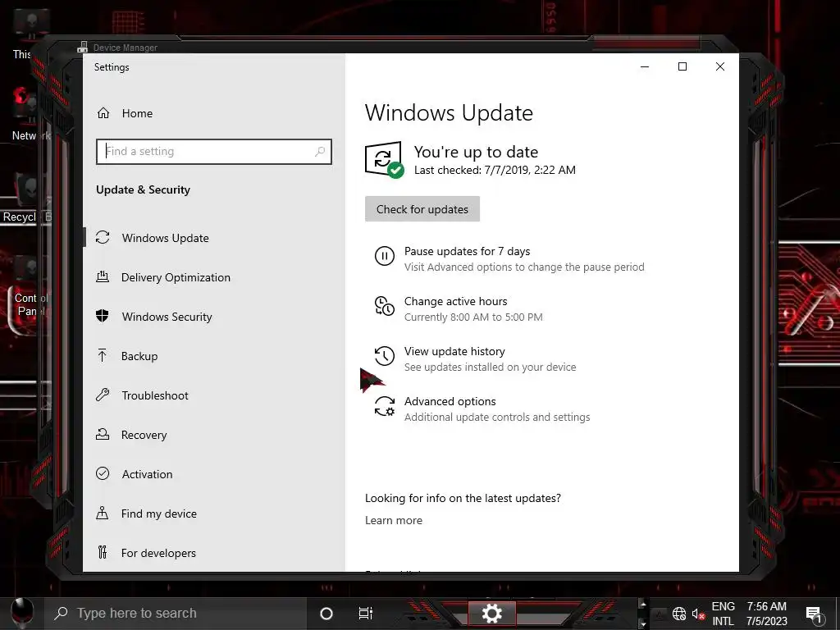
Task: Go to the Backup settings page
Action: 214,356
